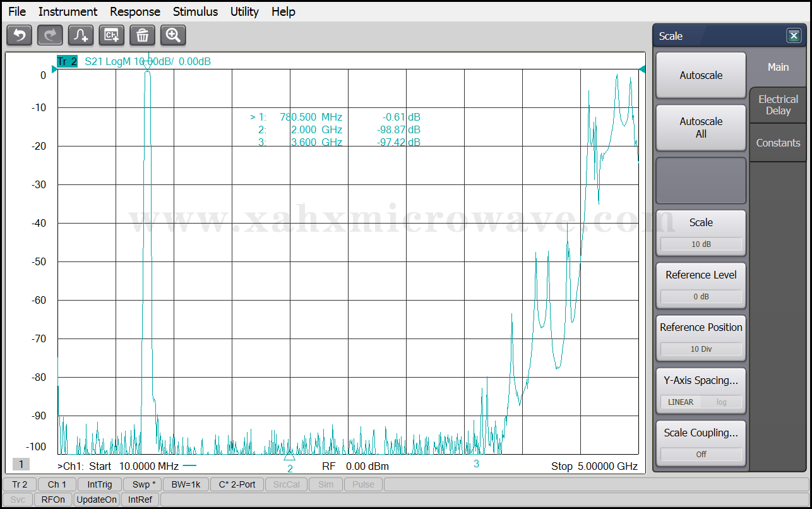The image size is (812, 509).
Task: Open the Utility menu
Action: click(x=244, y=11)
